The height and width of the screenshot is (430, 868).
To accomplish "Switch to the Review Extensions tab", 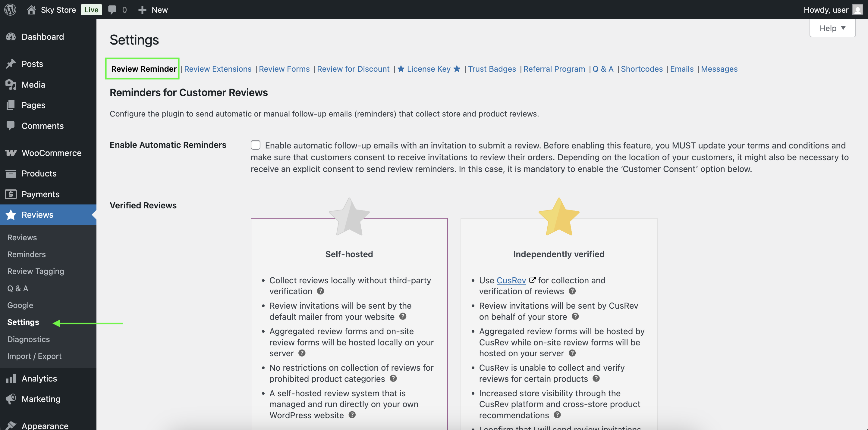I will [x=218, y=69].
